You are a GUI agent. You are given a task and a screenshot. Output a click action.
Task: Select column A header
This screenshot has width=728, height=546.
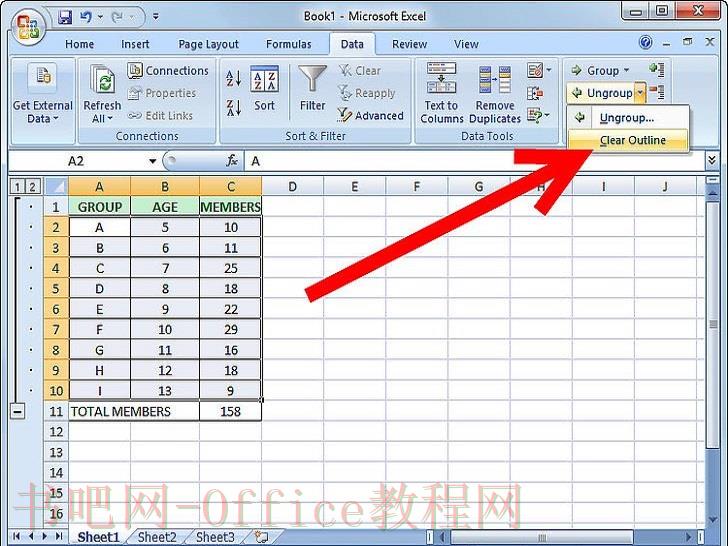[99, 187]
